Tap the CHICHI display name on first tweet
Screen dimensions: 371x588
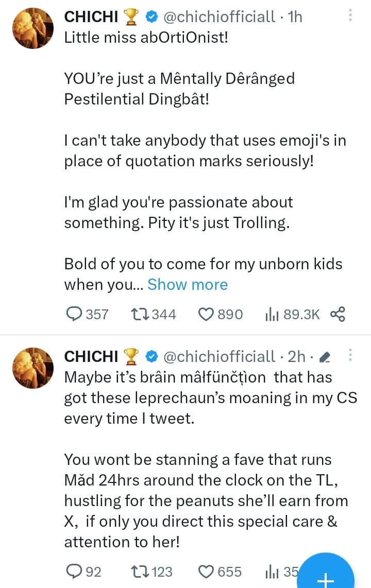coord(92,16)
